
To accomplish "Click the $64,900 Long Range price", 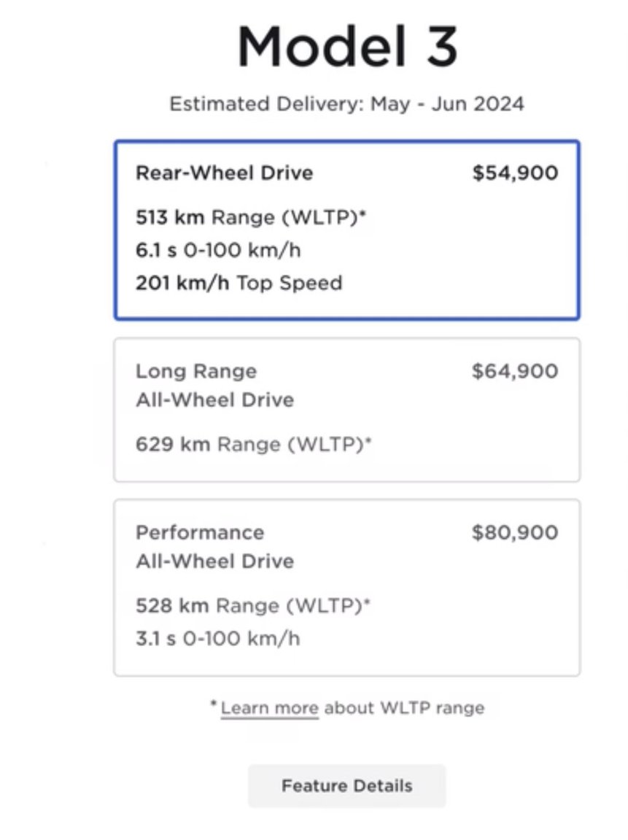I will [515, 370].
